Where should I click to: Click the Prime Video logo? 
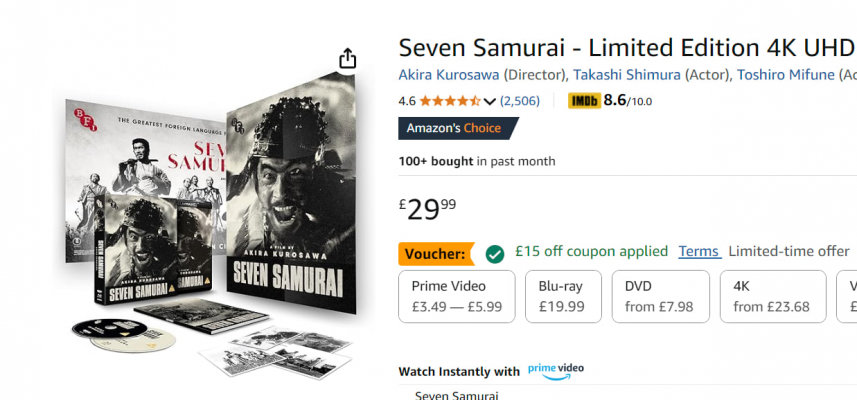556,370
